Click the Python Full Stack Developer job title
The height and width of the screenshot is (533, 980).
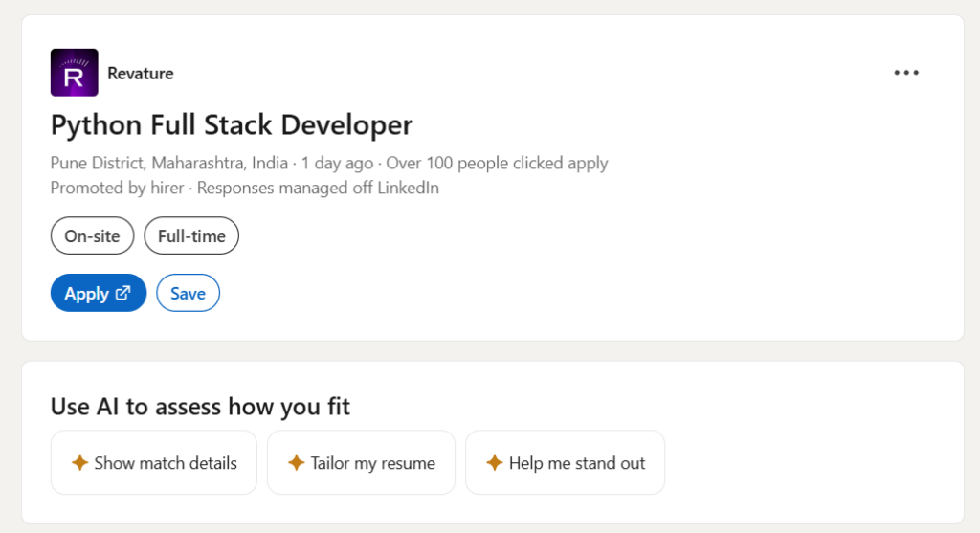click(x=232, y=125)
